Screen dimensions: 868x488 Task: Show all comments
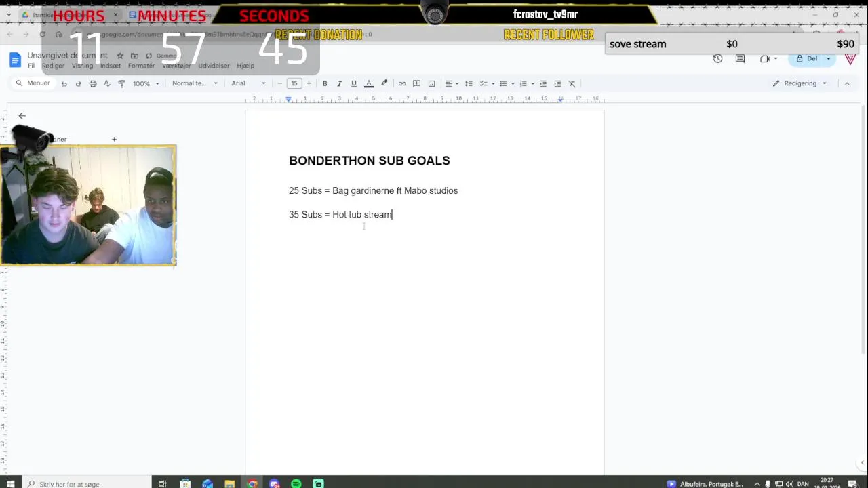[741, 59]
